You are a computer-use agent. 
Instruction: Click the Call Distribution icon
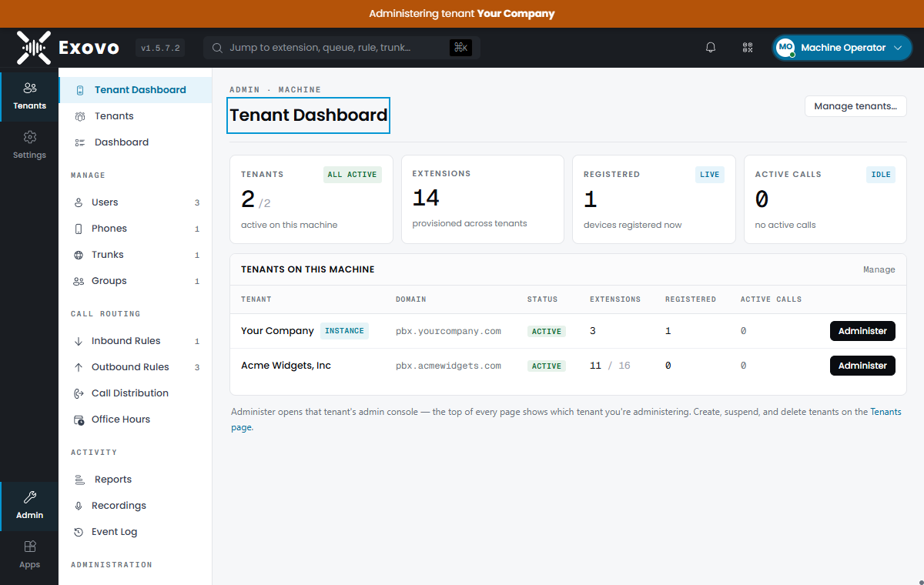pyautogui.click(x=79, y=393)
